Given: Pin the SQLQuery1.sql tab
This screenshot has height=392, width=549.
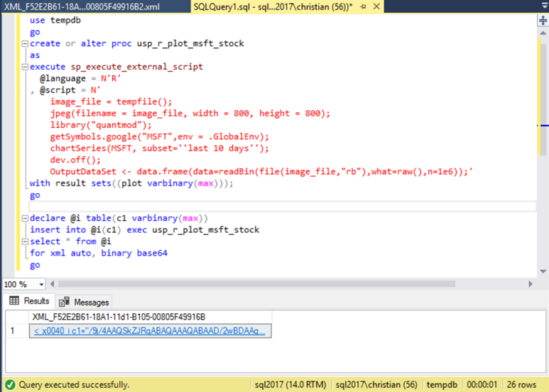Looking at the screenshot, I should click(x=363, y=7).
